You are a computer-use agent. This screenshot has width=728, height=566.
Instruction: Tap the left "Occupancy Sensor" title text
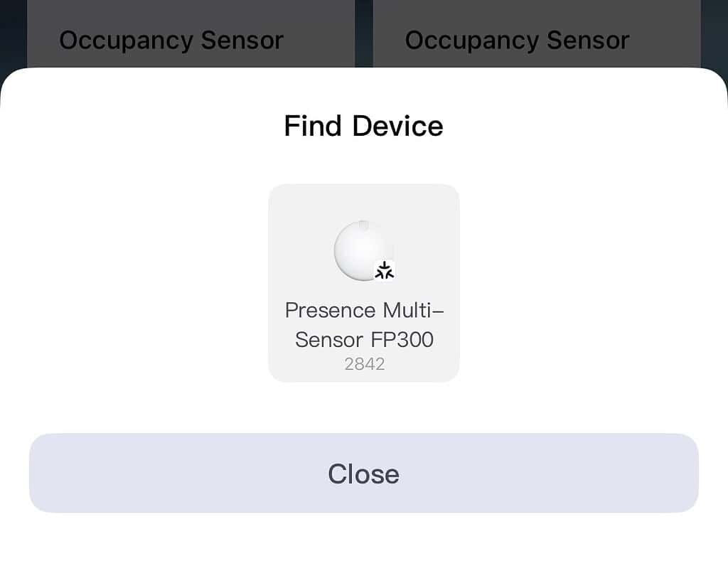click(171, 40)
